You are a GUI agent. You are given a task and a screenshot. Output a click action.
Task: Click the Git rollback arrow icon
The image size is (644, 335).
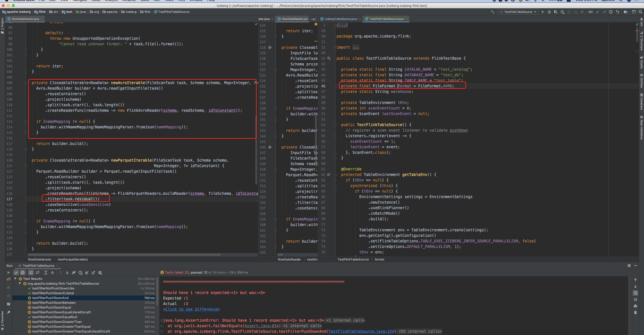pos(617,12)
